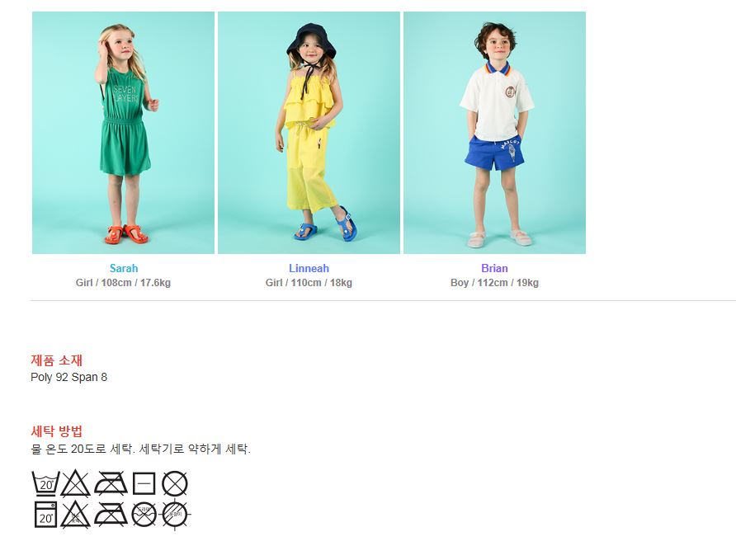This screenshot has height=560, width=736.
Task: Click the bottom-row crossed iron icon
Action: coord(111,515)
